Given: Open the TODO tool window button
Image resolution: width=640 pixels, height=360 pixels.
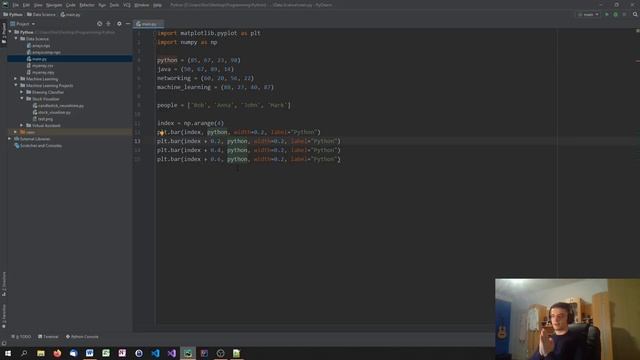Looking at the screenshot, I should (x=21, y=337).
